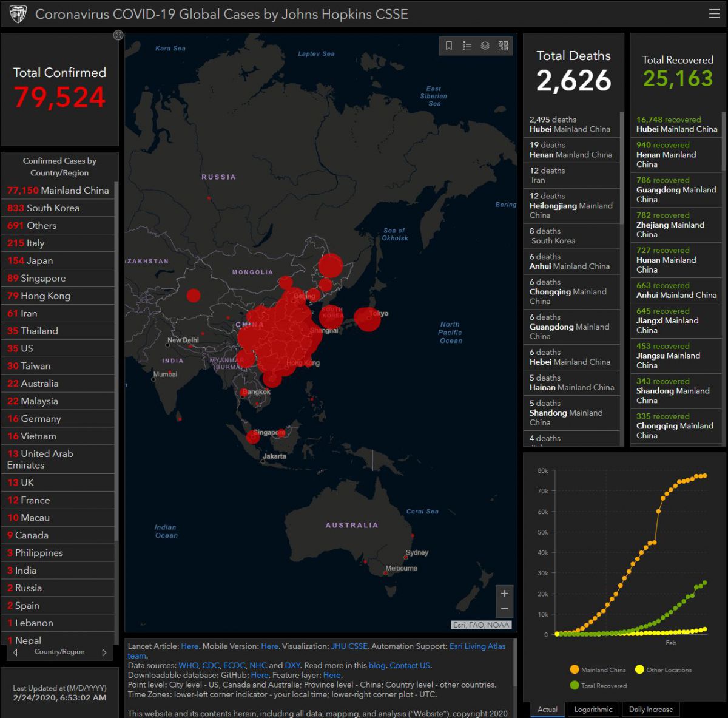Zoom out on the map
This screenshot has width=728, height=718.
tap(504, 609)
